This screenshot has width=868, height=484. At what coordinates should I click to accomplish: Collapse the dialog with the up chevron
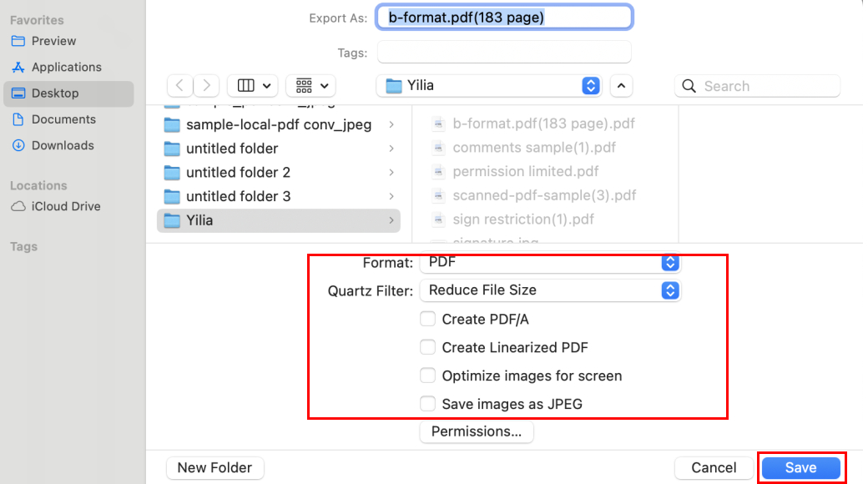point(621,86)
